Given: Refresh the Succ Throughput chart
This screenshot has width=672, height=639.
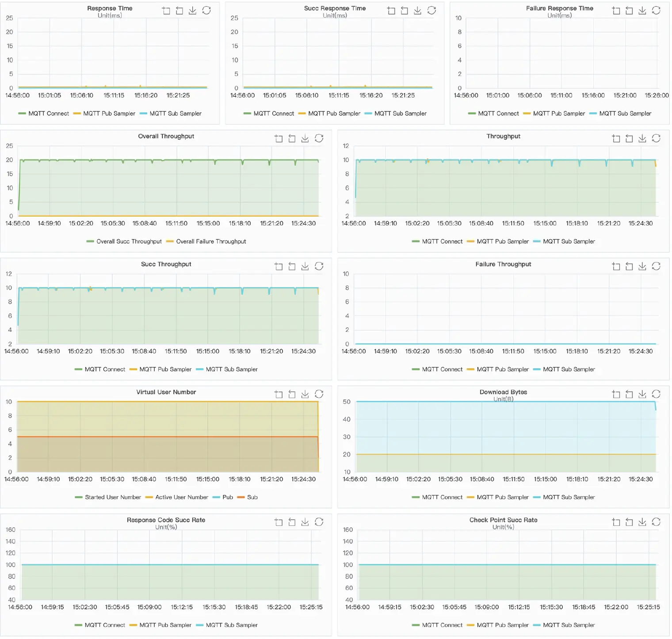Looking at the screenshot, I should [319, 266].
